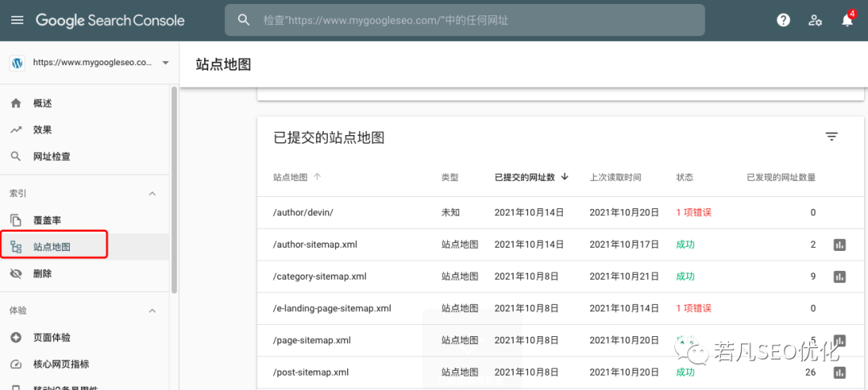Click the 状态 column header
The width and height of the screenshot is (868, 390).
click(x=685, y=177)
